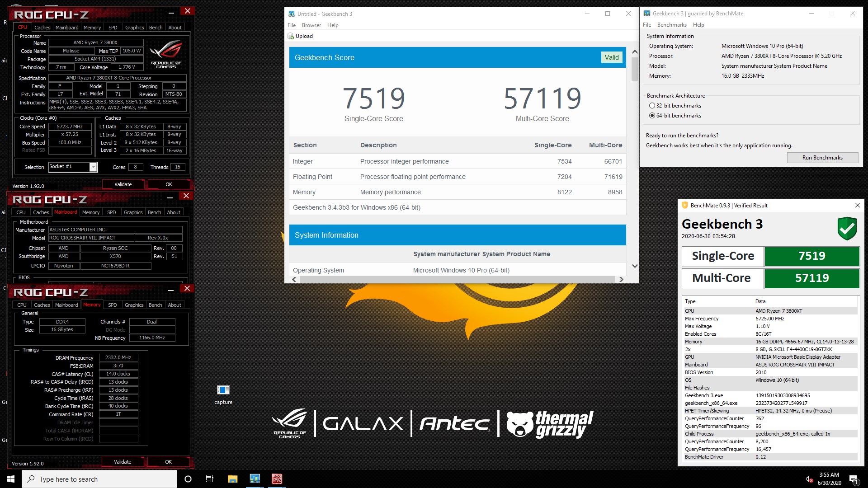Open the Geekbench taskbar icon

[255, 479]
